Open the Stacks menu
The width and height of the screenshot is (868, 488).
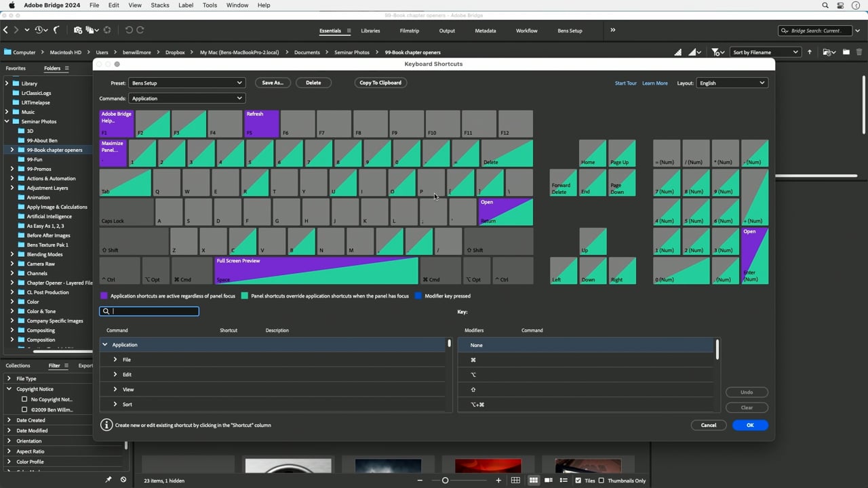[x=160, y=5]
